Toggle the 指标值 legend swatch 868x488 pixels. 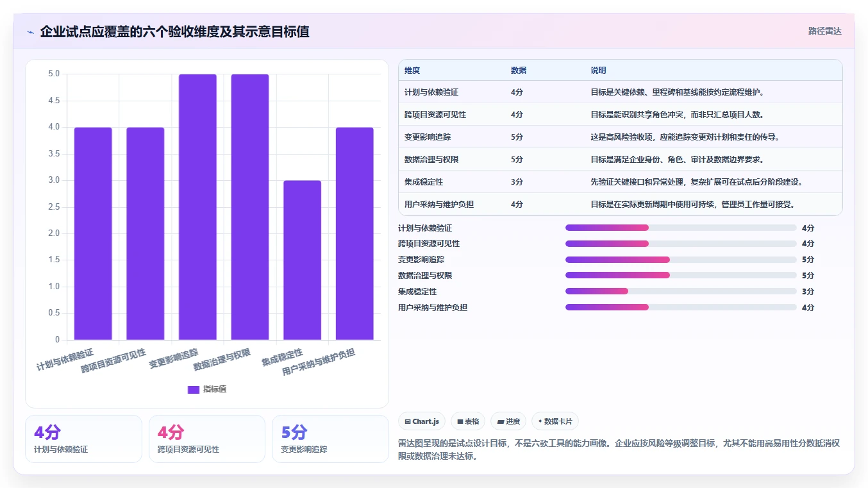[x=194, y=389]
